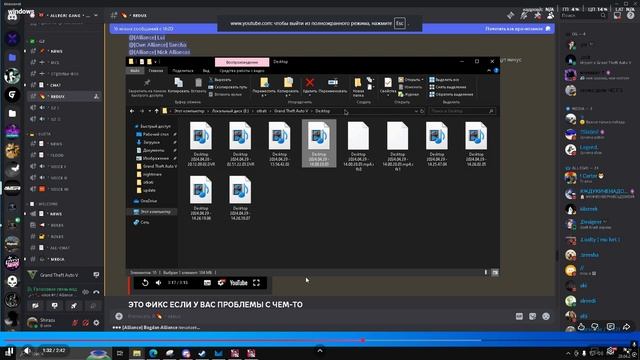Toggle the Discord member list icon
Viewport: 640px width, 360px height.
pyautogui.click(x=551, y=16)
